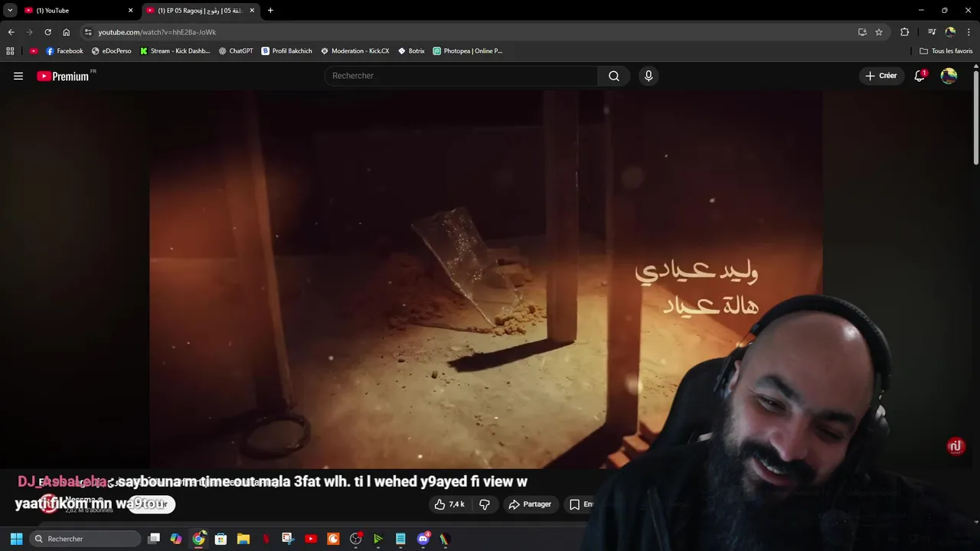Open Crunchyroll from the taskbar
Image resolution: width=980 pixels, height=551 pixels.
[x=333, y=539]
